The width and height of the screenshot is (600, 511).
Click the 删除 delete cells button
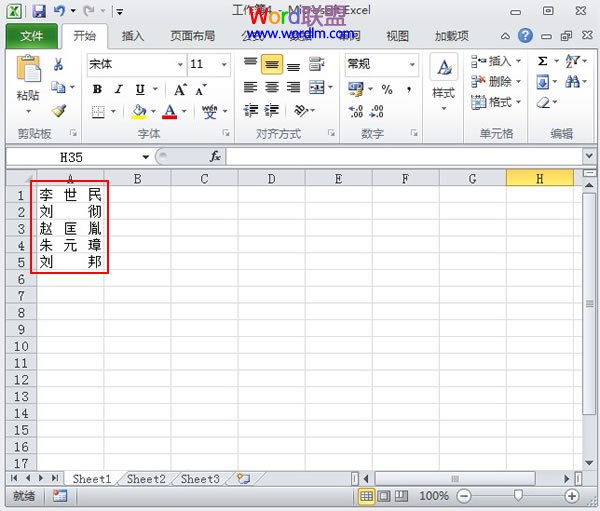tap(496, 82)
